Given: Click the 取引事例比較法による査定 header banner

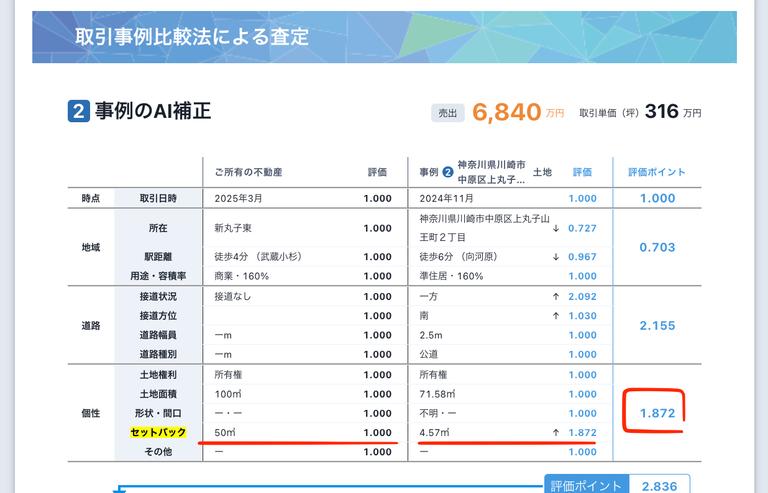Looking at the screenshot, I should pyautogui.click(x=384, y=37).
